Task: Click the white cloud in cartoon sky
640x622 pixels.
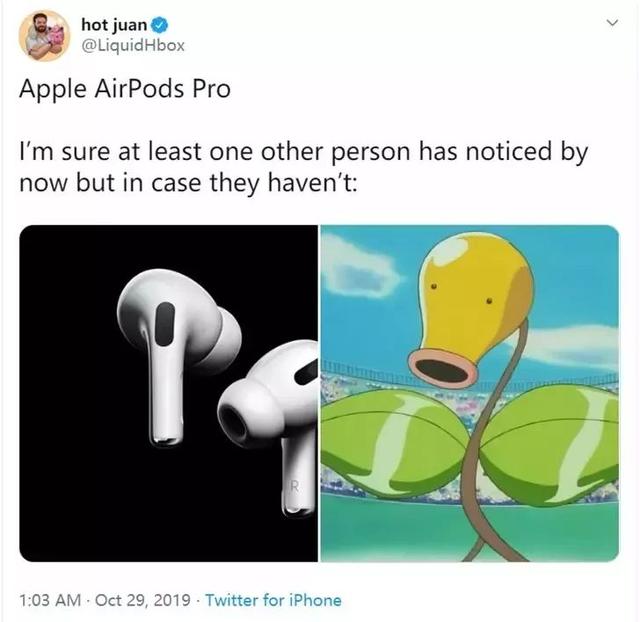Action: [359, 267]
